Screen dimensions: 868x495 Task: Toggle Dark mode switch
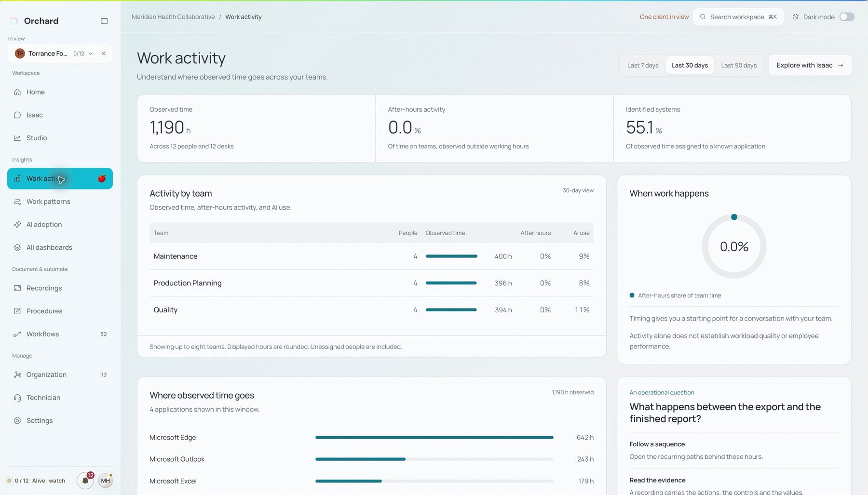pyautogui.click(x=847, y=17)
